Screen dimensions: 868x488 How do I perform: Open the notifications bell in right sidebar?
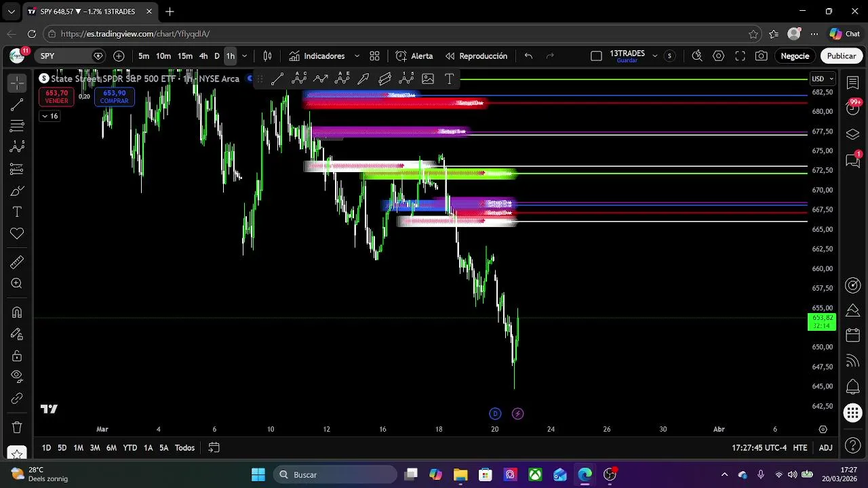(853, 387)
